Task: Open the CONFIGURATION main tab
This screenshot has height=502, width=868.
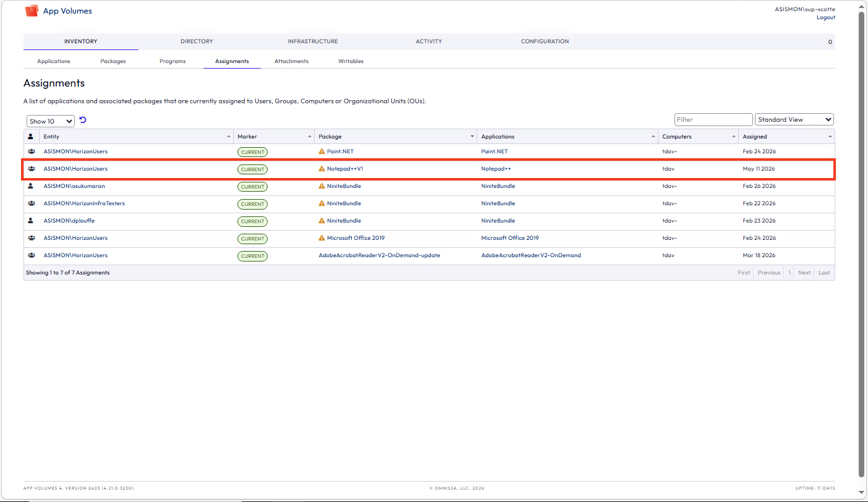Action: [x=545, y=41]
